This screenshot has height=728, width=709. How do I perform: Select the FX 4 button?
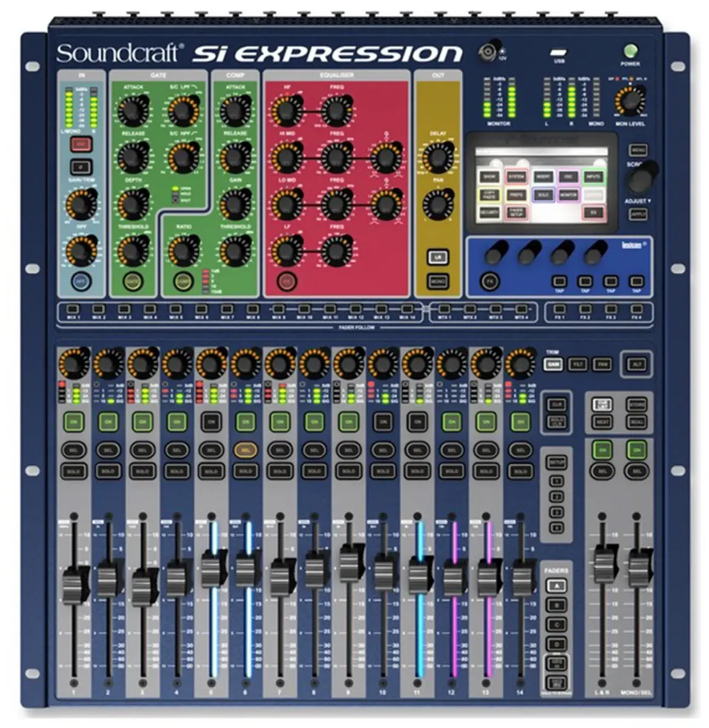pos(636,309)
